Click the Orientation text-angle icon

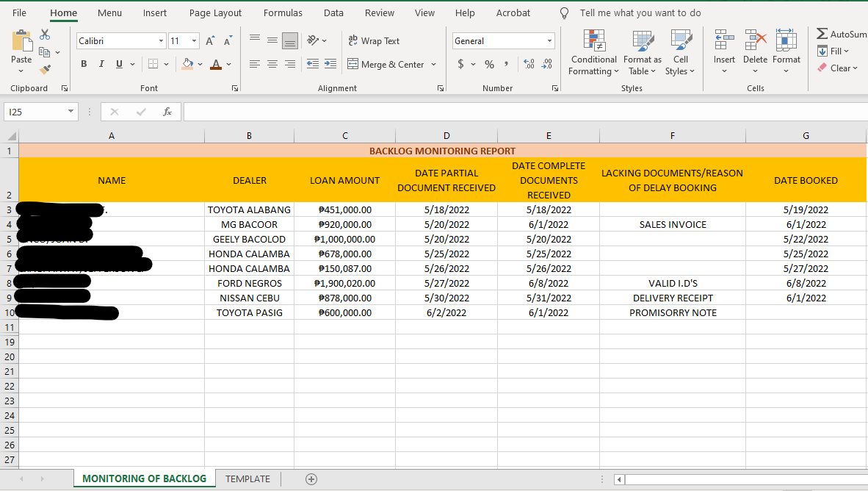click(x=314, y=40)
